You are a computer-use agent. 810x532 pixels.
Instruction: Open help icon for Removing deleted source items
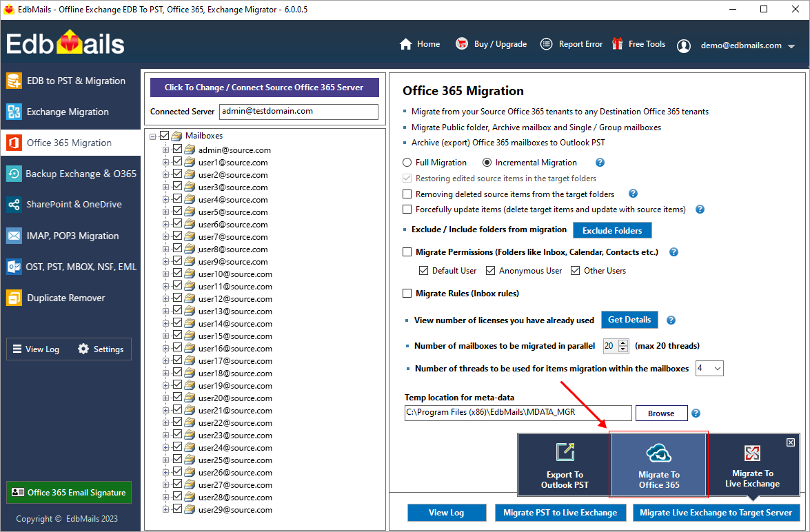pos(633,194)
